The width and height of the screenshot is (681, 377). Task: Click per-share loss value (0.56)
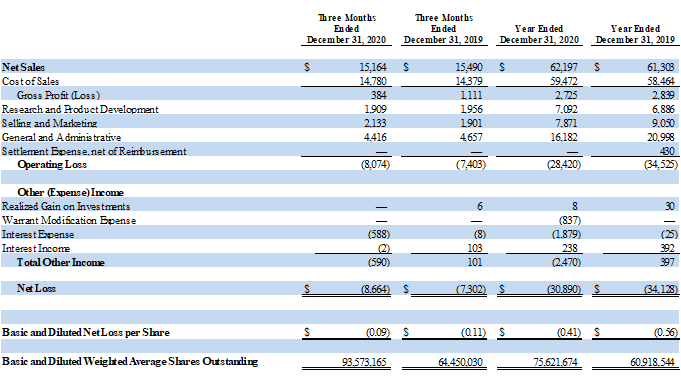pyautogui.click(x=666, y=332)
